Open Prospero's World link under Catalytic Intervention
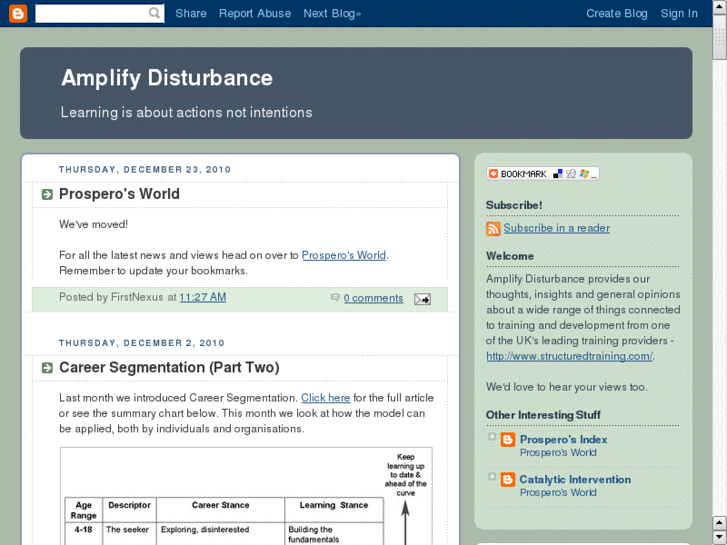Image resolution: width=727 pixels, height=545 pixels. coord(558,493)
